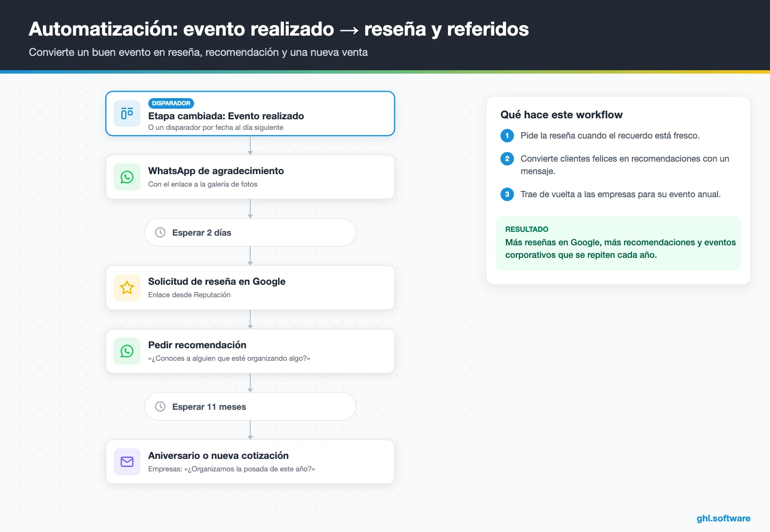Open the 'Esperar 2 días' wait step
770x532 pixels.
(250, 232)
